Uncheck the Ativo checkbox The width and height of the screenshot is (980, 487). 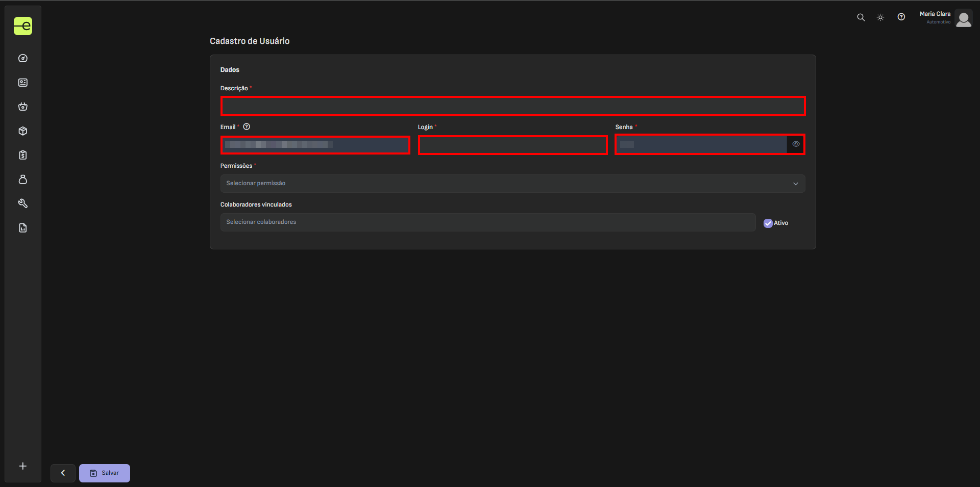768,223
